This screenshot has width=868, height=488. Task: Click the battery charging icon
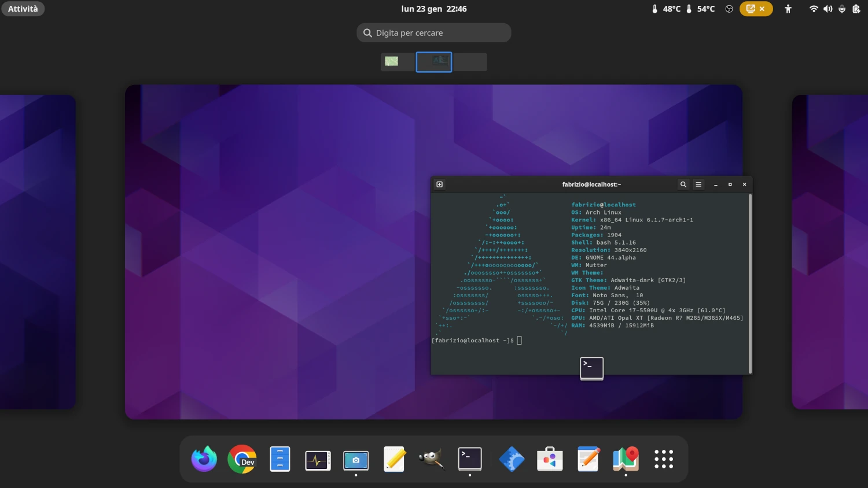856,9
